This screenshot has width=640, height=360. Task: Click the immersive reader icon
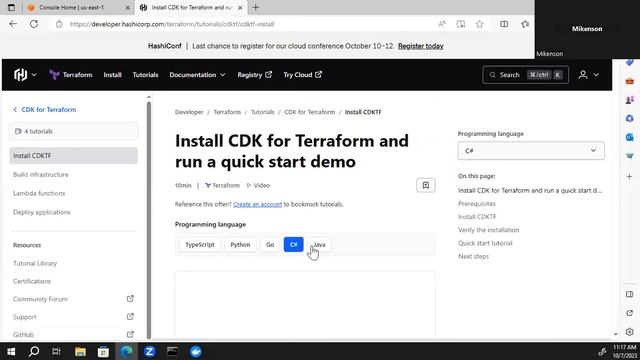click(461, 24)
